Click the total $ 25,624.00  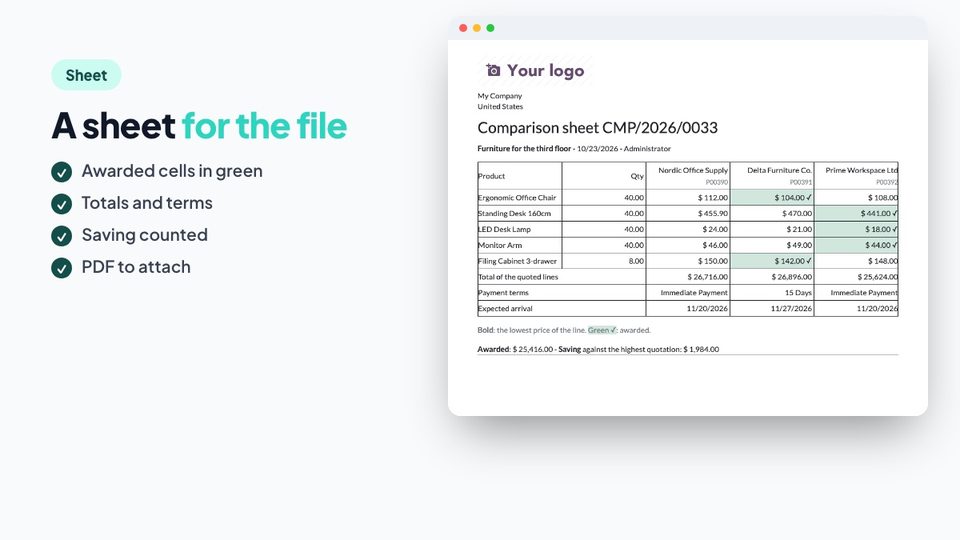tap(877, 277)
